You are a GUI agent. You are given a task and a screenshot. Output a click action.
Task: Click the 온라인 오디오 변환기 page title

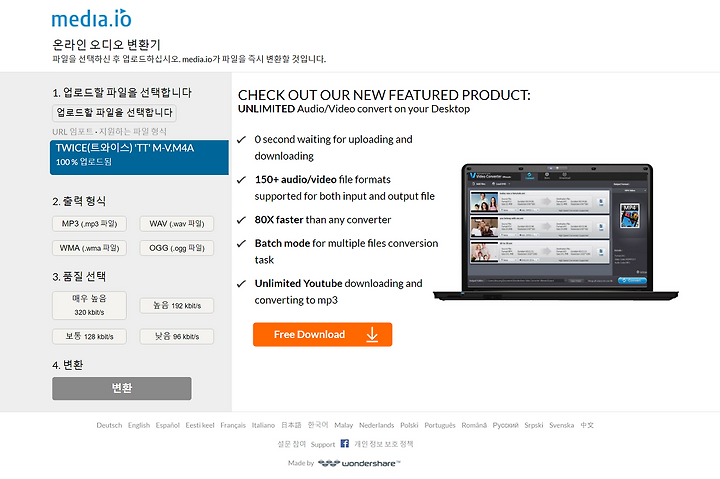[x=106, y=45]
